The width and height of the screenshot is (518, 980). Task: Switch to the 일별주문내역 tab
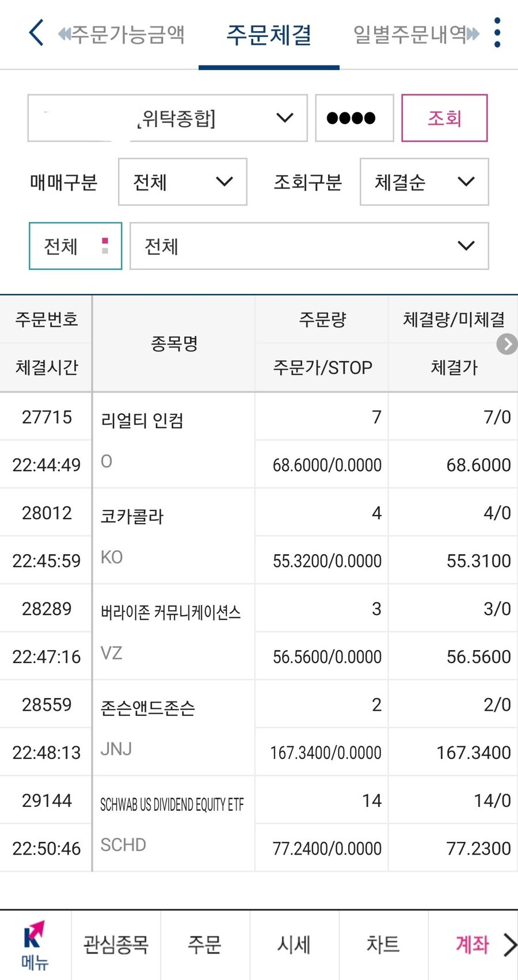(409, 35)
